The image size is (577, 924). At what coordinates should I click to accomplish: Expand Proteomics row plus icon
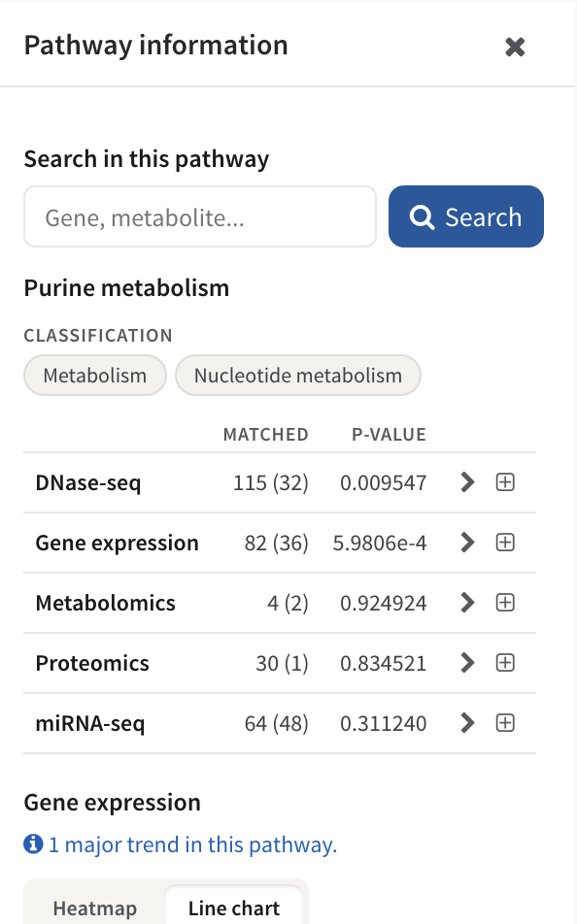coord(505,663)
